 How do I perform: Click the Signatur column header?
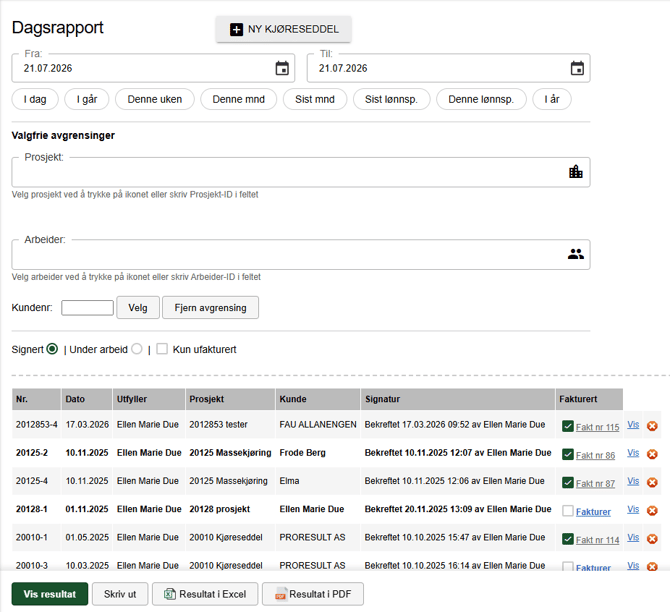[x=458, y=399]
